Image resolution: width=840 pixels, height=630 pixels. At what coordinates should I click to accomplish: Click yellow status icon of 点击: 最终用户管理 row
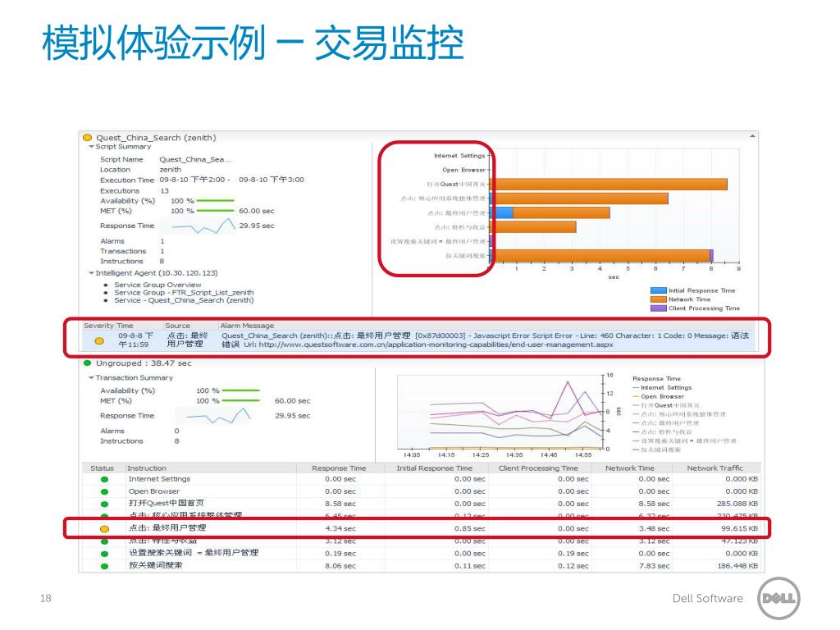click(104, 529)
